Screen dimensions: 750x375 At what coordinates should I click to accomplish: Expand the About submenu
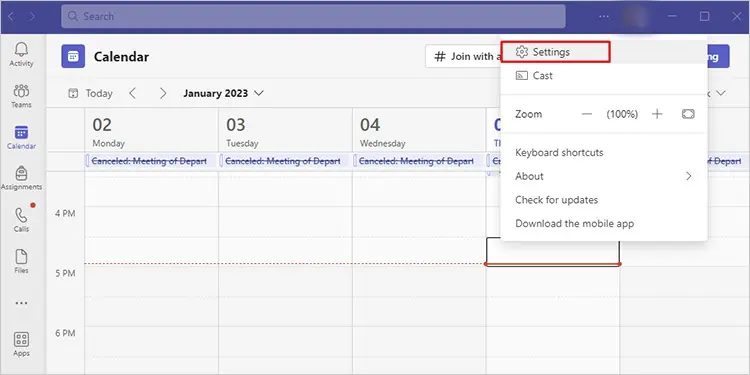604,176
